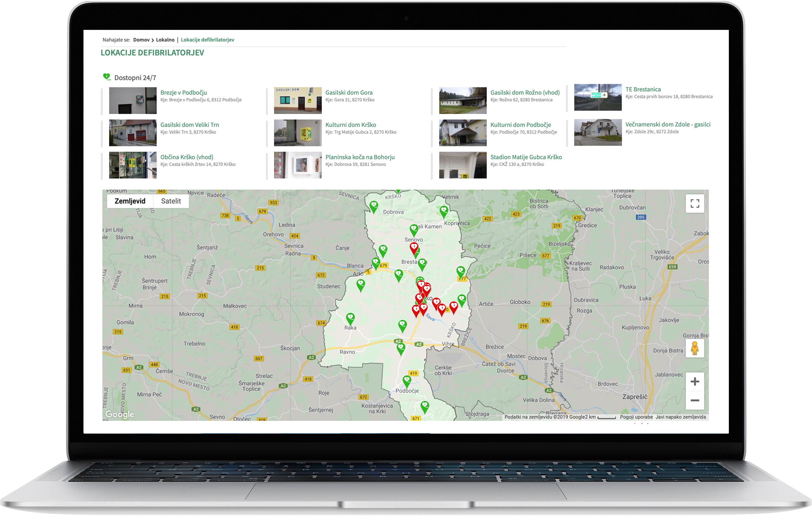The image size is (812, 517).
Task: Click green marker above Podbočje label
Action: (x=407, y=380)
